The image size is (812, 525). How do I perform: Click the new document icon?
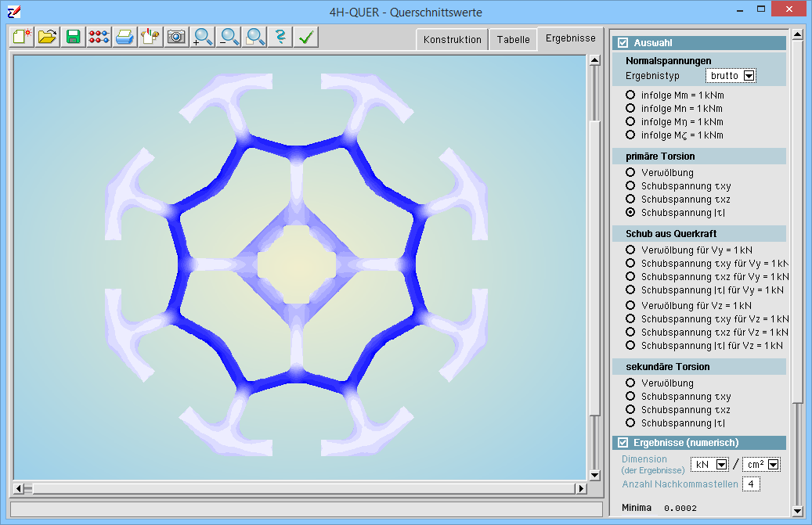(23, 37)
